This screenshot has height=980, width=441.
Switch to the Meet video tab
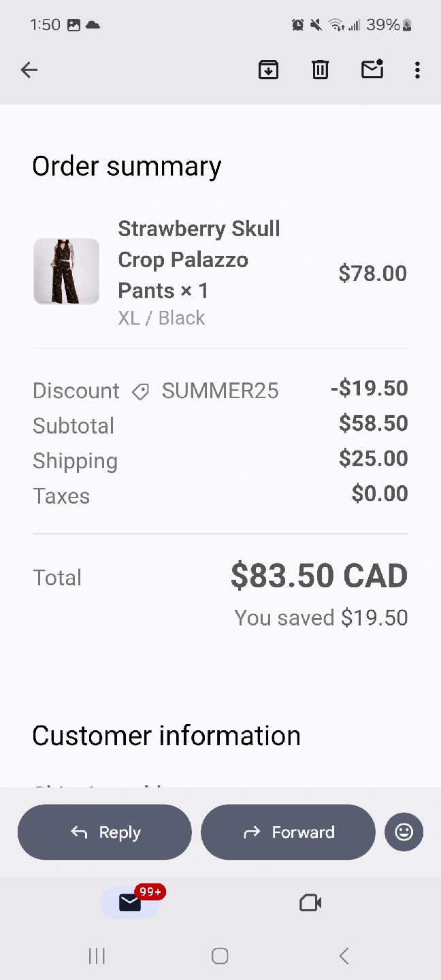pos(310,902)
